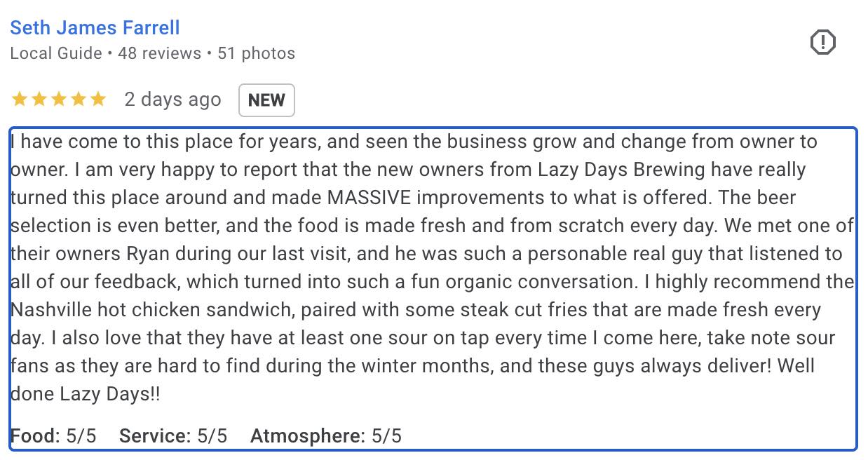This screenshot has height=460, width=868.
Task: Click the fourth rating star
Action: tap(78, 100)
